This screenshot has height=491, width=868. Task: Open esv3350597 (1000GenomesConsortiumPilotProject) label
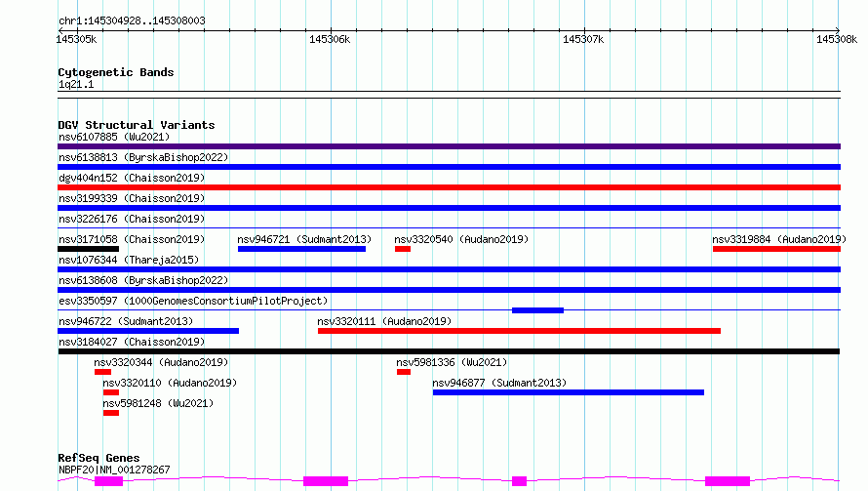pyautogui.click(x=193, y=301)
